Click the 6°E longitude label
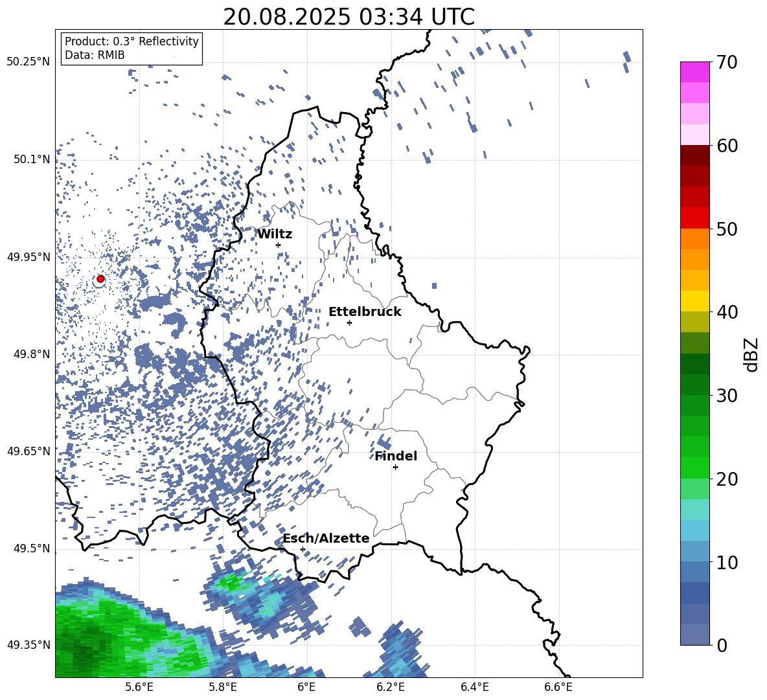This screenshot has height=700, width=767. click(306, 687)
